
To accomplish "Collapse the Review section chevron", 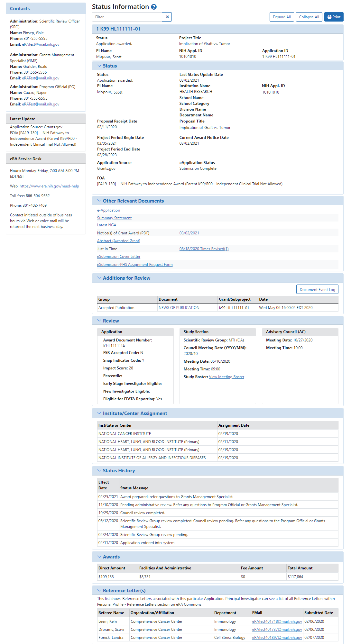I will pos(99,321).
